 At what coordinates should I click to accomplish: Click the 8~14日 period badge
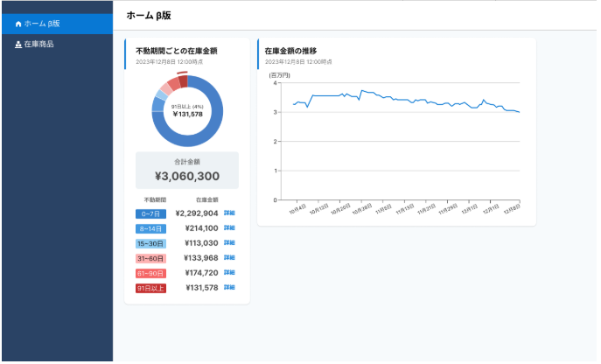(150, 228)
